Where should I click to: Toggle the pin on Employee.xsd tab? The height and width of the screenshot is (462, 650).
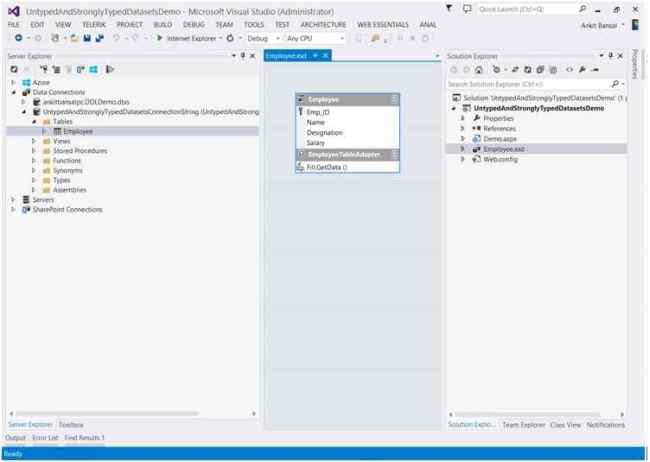coord(315,56)
